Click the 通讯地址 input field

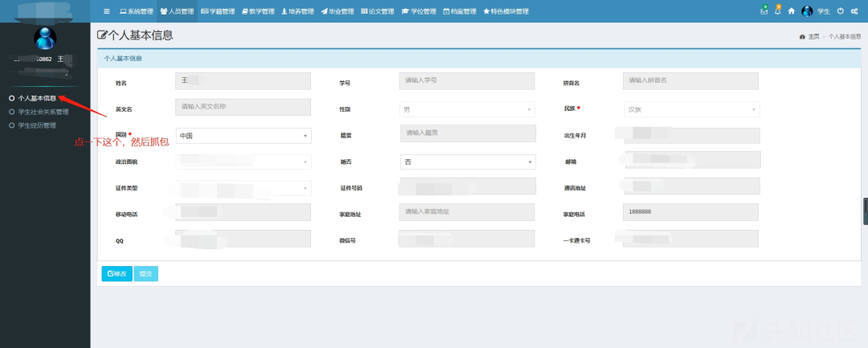(x=692, y=186)
